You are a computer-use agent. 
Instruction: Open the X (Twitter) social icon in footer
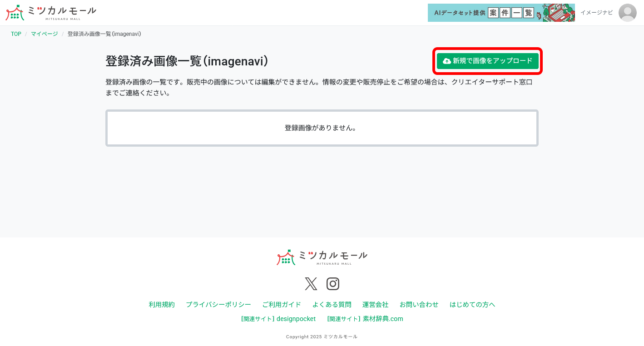tap(311, 283)
